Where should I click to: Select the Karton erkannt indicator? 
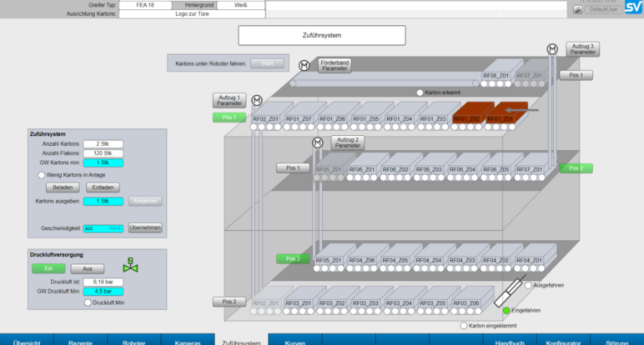[x=420, y=92]
